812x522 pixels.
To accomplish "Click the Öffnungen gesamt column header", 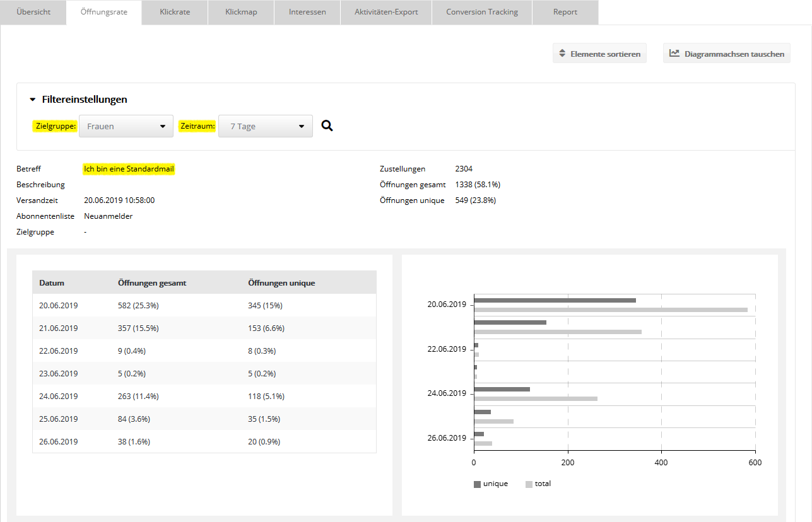I will [x=151, y=282].
